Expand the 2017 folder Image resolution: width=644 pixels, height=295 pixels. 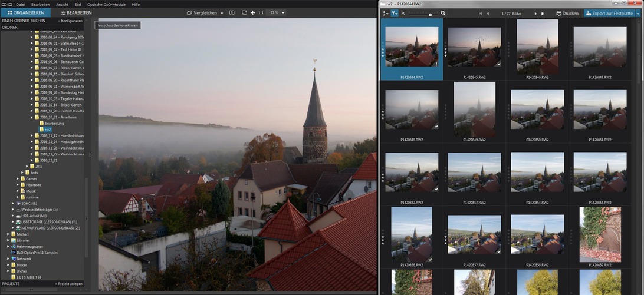tap(27, 166)
